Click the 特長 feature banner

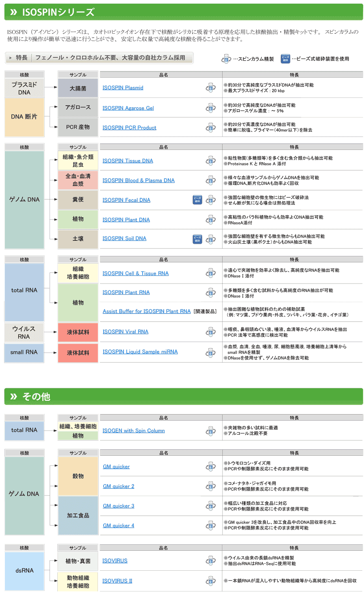[x=99, y=58]
